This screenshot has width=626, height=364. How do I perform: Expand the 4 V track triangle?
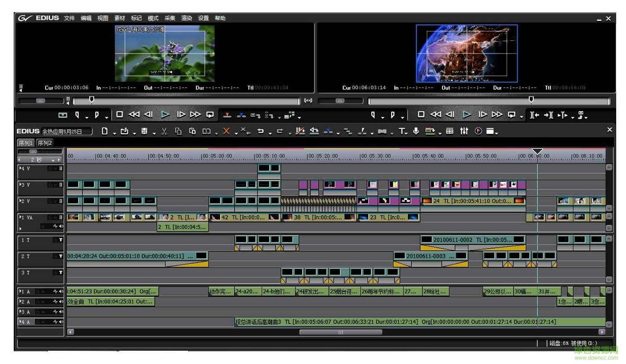click(20, 168)
